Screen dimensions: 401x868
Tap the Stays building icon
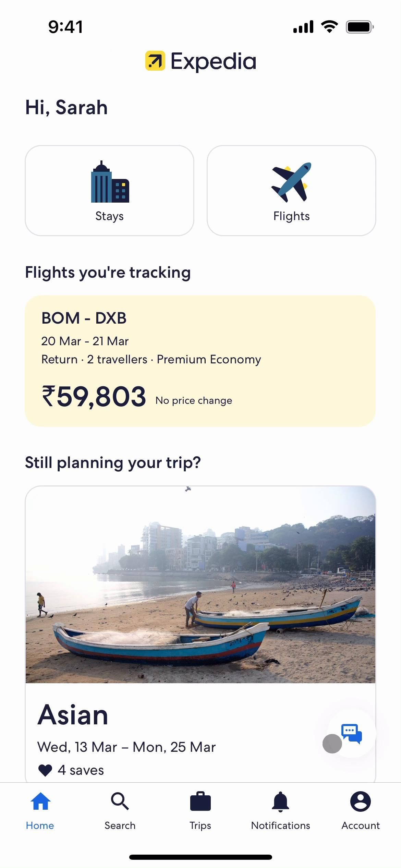point(110,182)
